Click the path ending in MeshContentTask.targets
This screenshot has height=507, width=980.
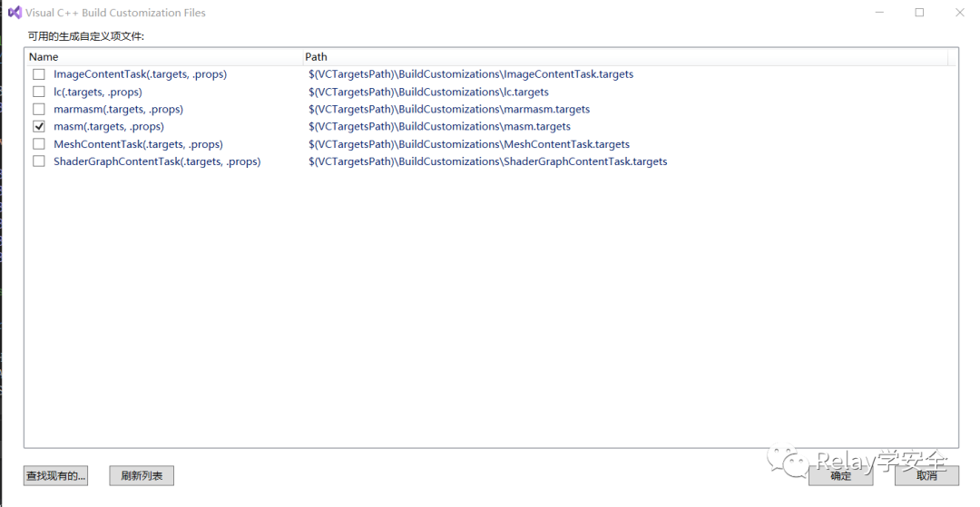tap(469, 144)
